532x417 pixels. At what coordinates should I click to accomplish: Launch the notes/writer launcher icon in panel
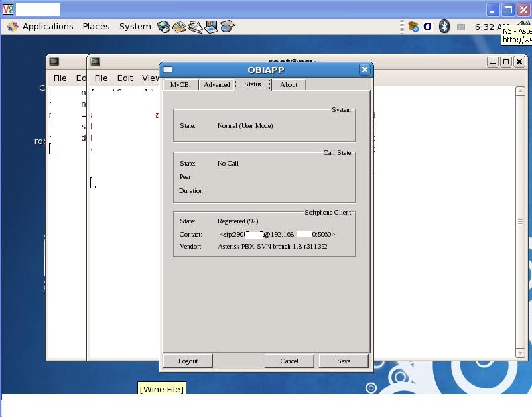(x=196, y=27)
